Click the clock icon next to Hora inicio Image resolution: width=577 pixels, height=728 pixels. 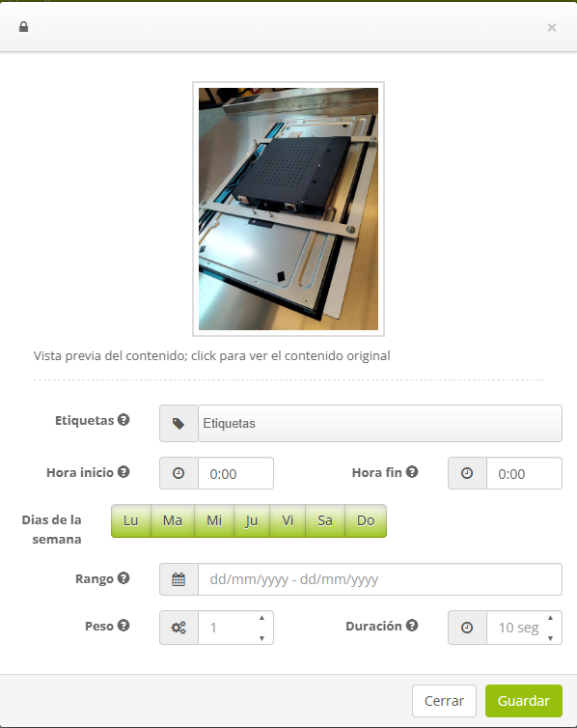tap(179, 473)
